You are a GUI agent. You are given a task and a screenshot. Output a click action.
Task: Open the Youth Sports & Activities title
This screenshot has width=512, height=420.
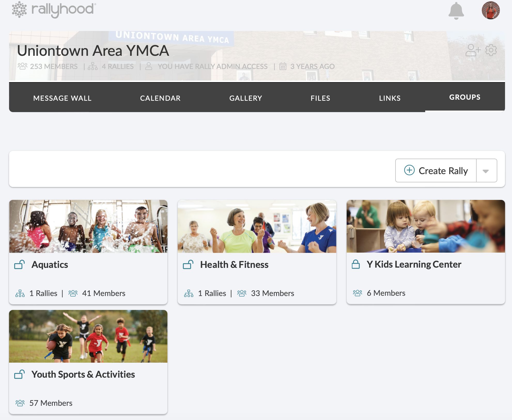coord(83,374)
